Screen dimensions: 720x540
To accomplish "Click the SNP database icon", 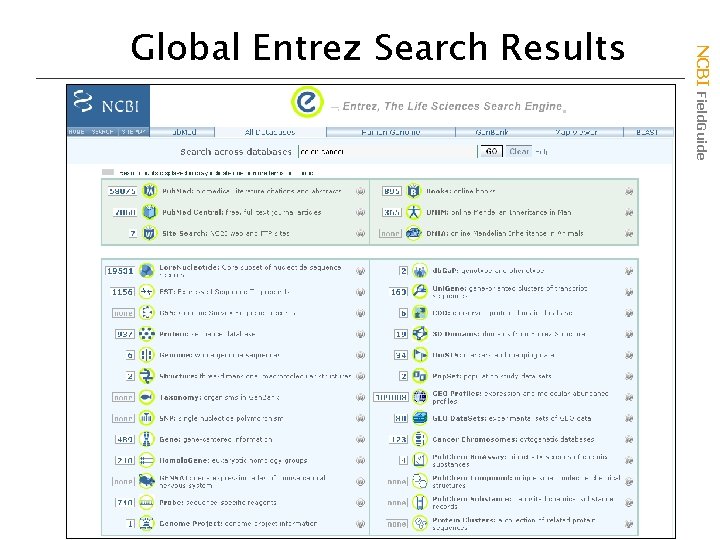I will (146, 418).
